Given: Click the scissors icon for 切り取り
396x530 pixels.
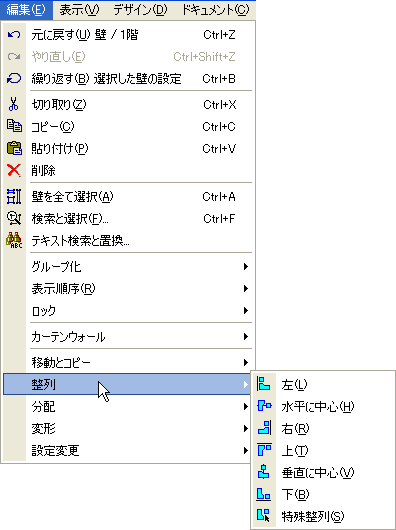Looking at the screenshot, I should 14,104.
